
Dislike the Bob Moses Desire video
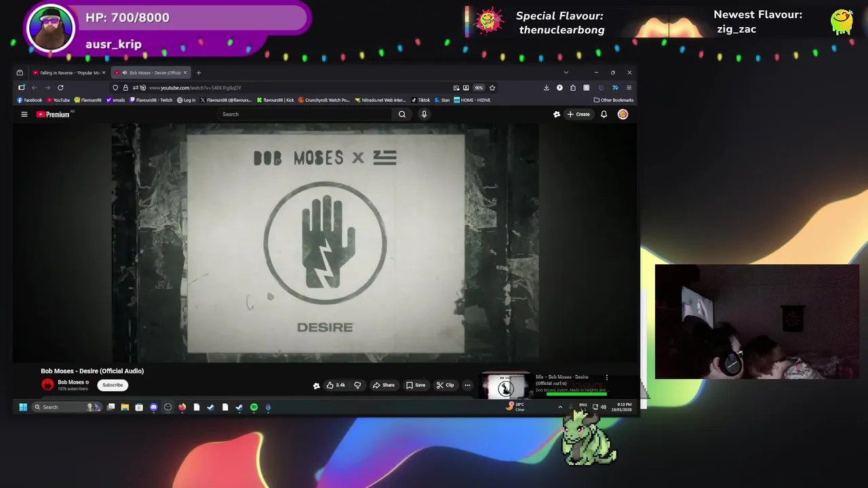click(357, 385)
